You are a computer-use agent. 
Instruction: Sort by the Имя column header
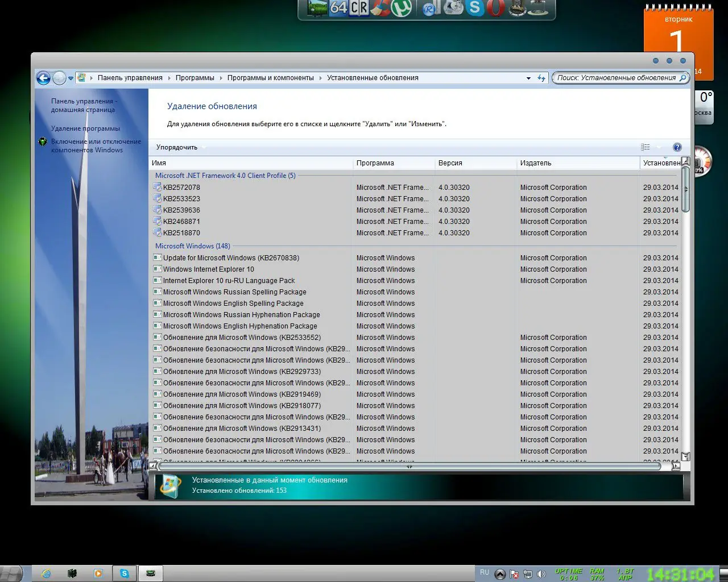[251, 163]
